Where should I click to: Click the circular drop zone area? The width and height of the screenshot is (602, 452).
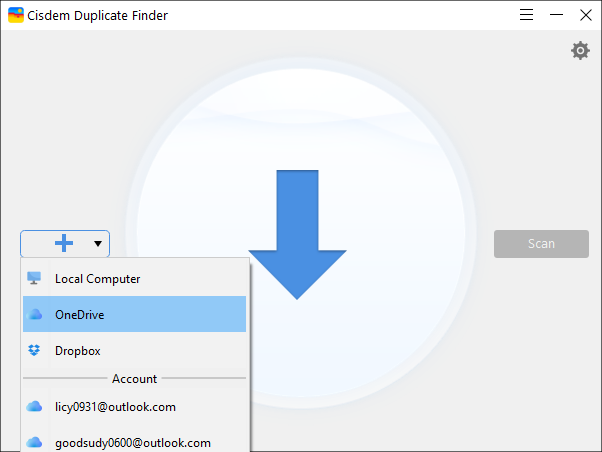pos(301,233)
